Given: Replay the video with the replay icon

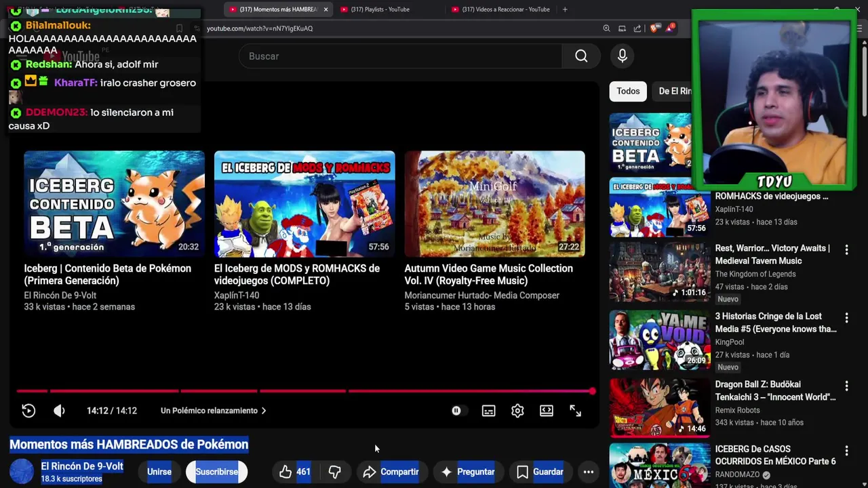Looking at the screenshot, I should [28, 411].
